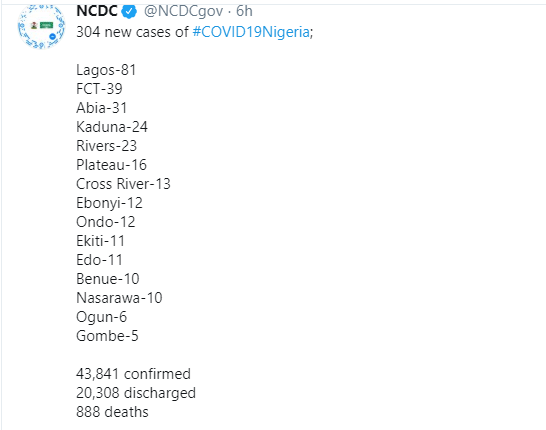The image size is (546, 430).
Task: Click the Lagos-81 line
Action: click(106, 70)
